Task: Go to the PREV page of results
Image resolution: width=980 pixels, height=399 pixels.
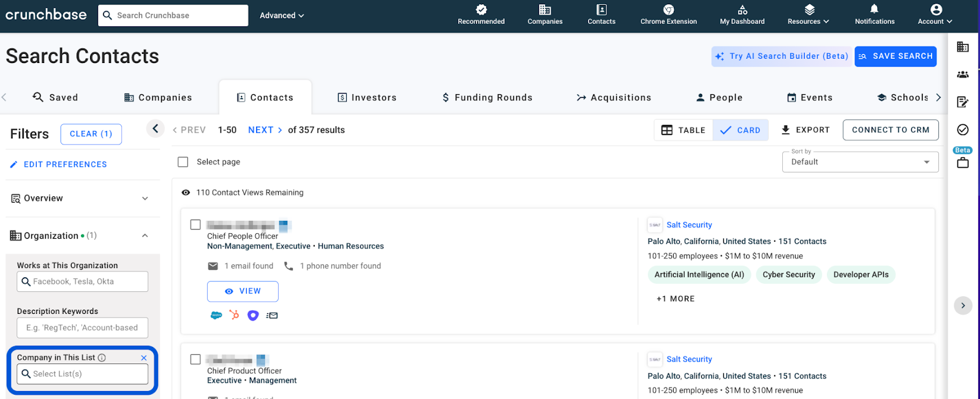Action: click(189, 130)
